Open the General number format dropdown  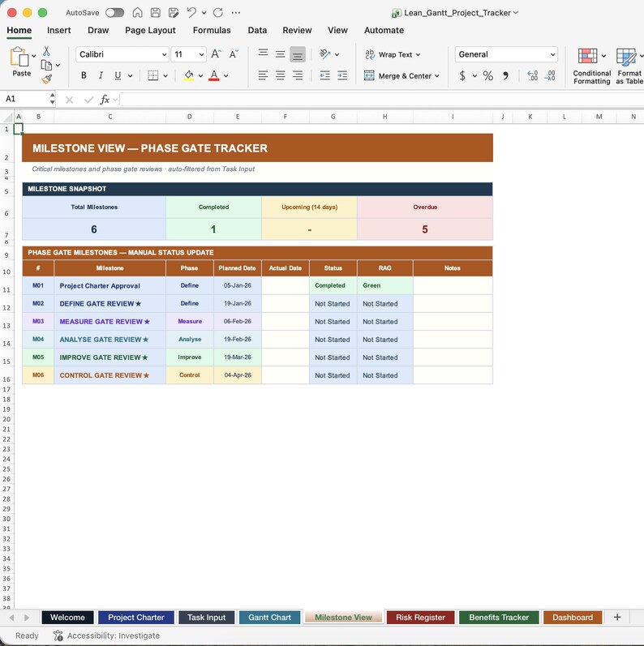click(x=506, y=54)
